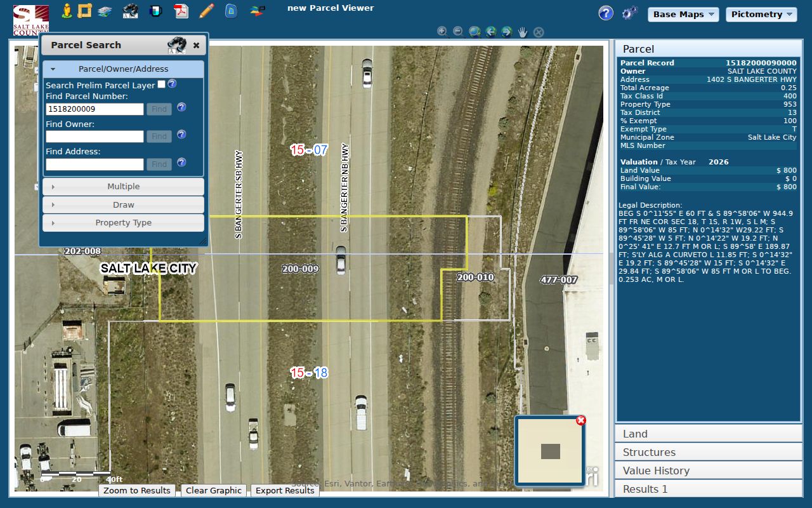Open the binoculars search tool in top toolbar
Viewport: 812px width, 508px height.
tap(131, 11)
